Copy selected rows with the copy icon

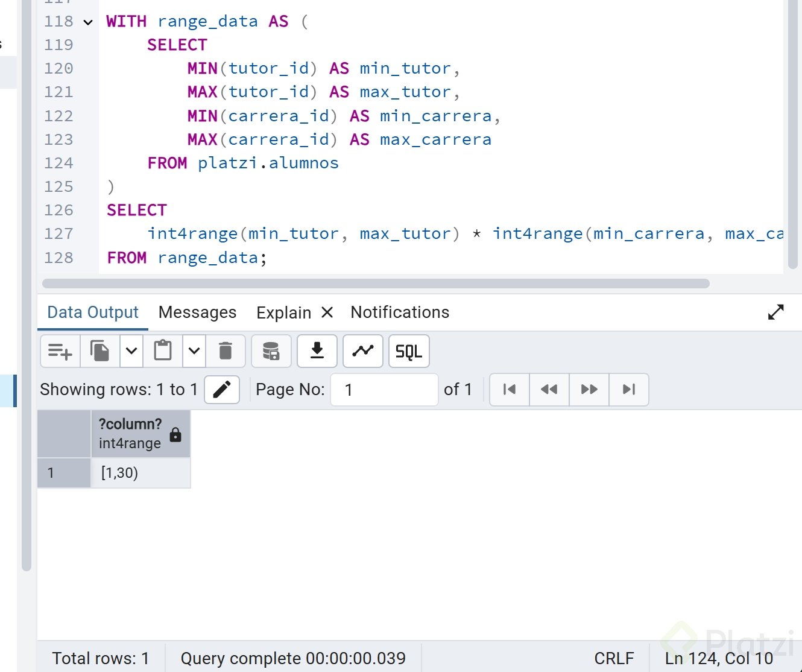tap(100, 351)
